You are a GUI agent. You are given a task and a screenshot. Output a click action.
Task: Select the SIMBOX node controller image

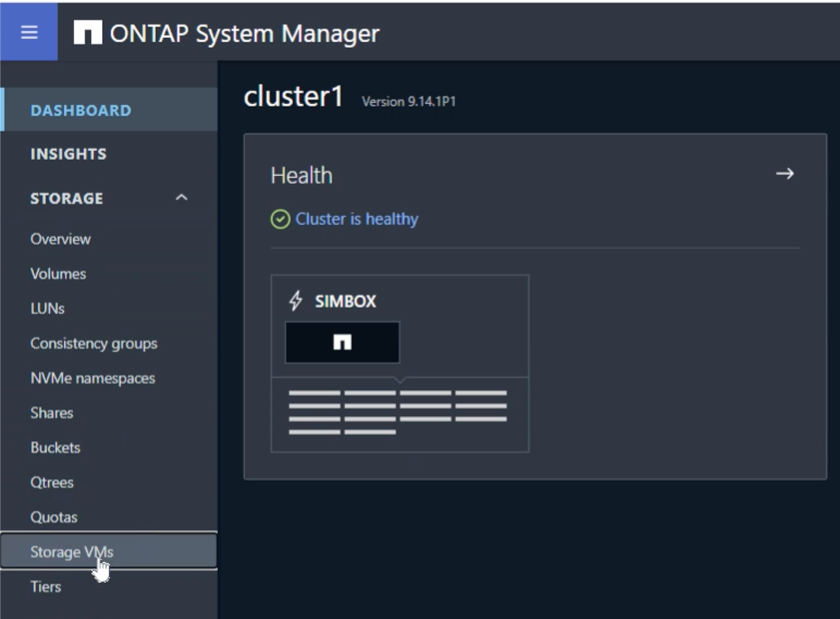[342, 342]
